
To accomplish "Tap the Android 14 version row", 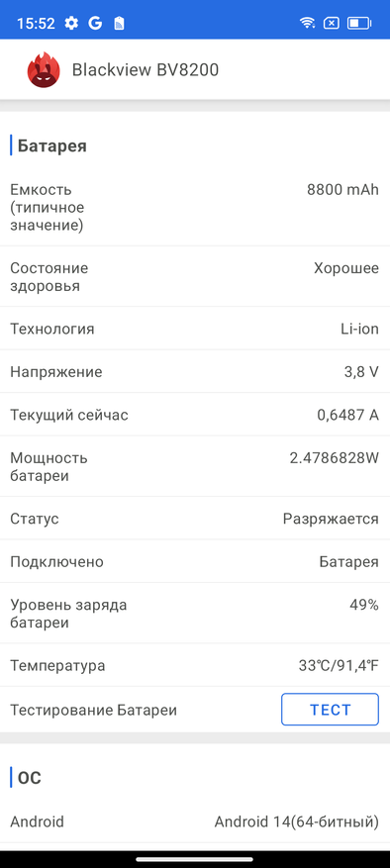I will pyautogui.click(x=195, y=821).
